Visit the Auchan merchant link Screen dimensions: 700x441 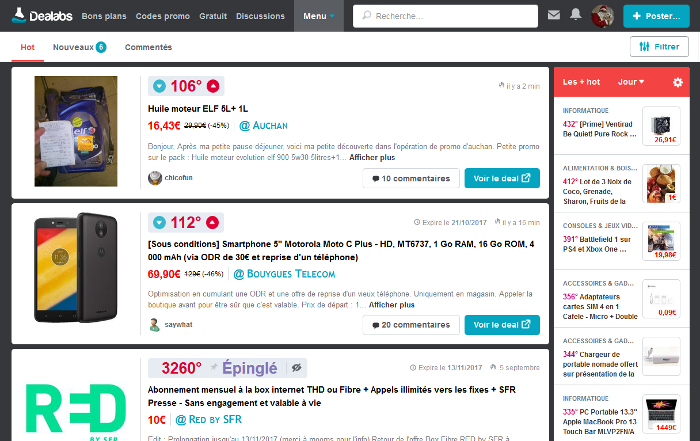click(x=263, y=125)
